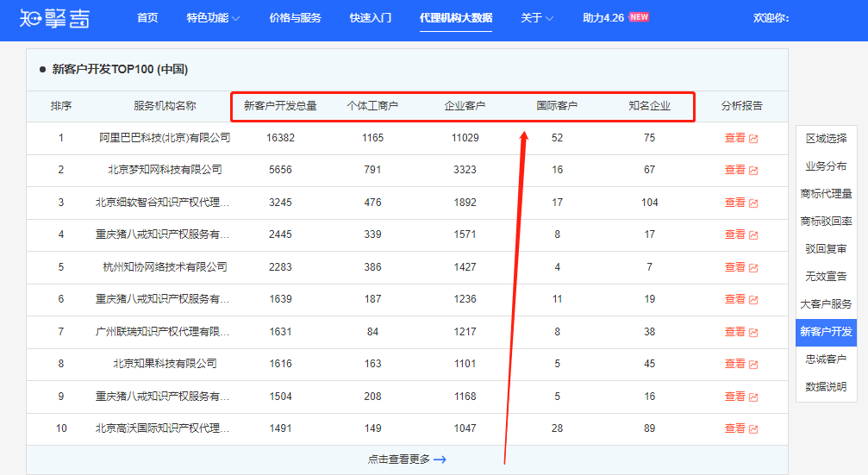The height and width of the screenshot is (475, 868).
Task: Open external report icon for 北京梦知网科技有限公司
Action: pos(753,171)
